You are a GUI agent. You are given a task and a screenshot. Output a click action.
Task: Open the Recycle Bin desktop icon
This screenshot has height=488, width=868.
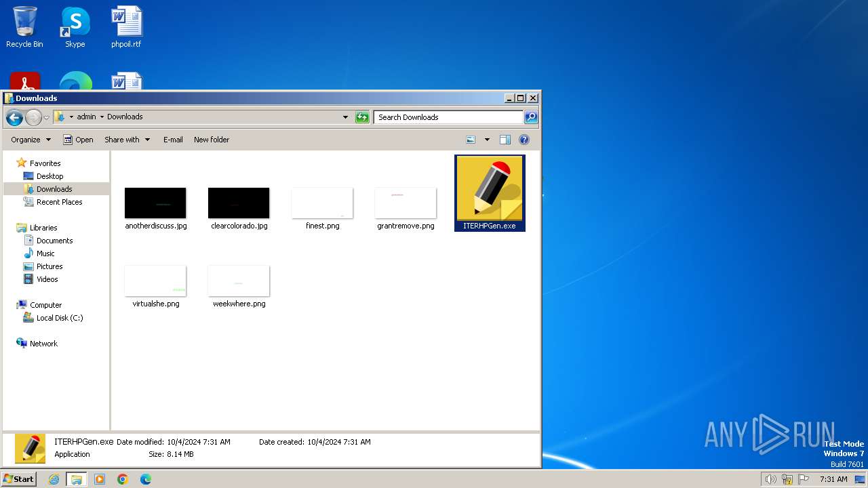24,27
